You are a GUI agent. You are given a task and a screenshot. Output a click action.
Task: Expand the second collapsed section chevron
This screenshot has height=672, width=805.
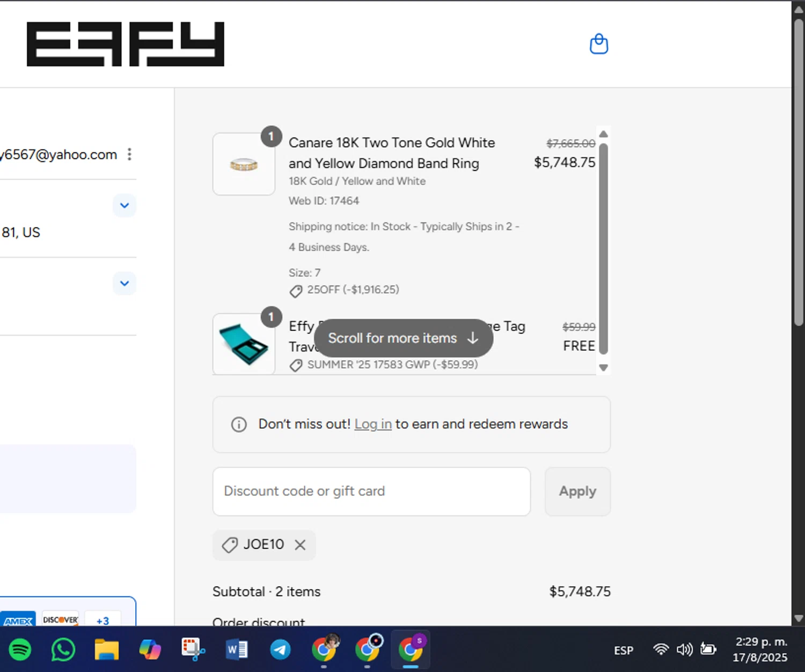(x=125, y=283)
